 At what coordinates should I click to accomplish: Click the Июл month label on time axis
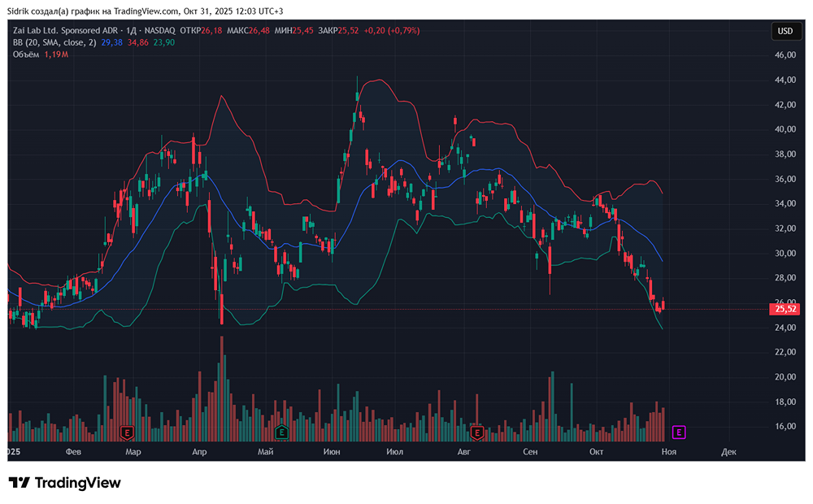pyautogui.click(x=394, y=452)
